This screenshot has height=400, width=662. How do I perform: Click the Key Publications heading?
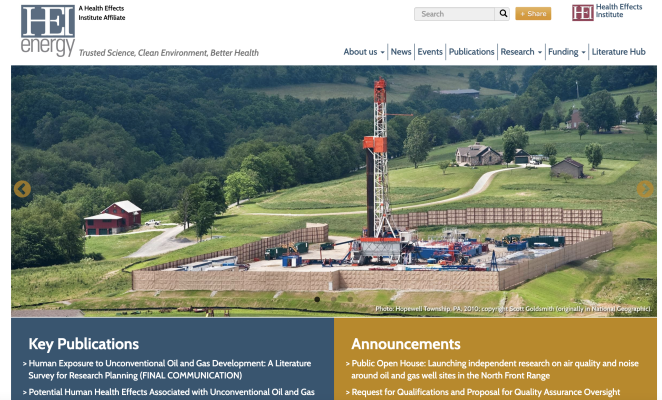(x=83, y=343)
